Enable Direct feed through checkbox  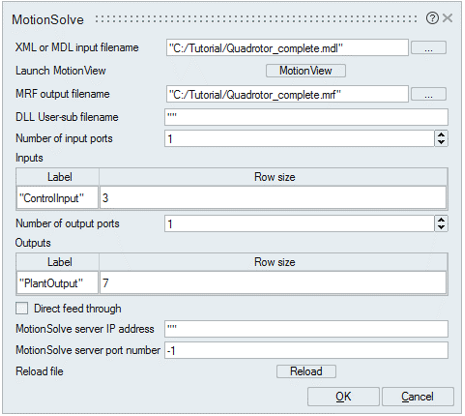22,308
